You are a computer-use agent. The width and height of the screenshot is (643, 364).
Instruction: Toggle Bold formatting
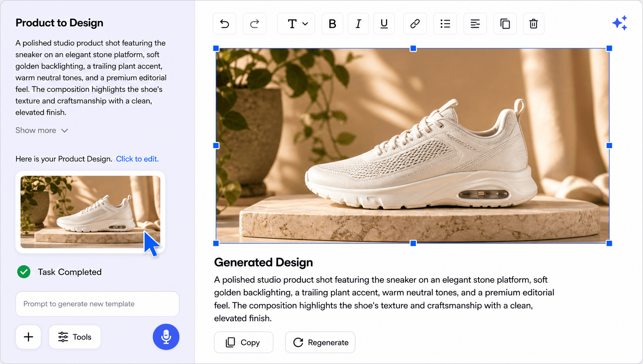332,24
